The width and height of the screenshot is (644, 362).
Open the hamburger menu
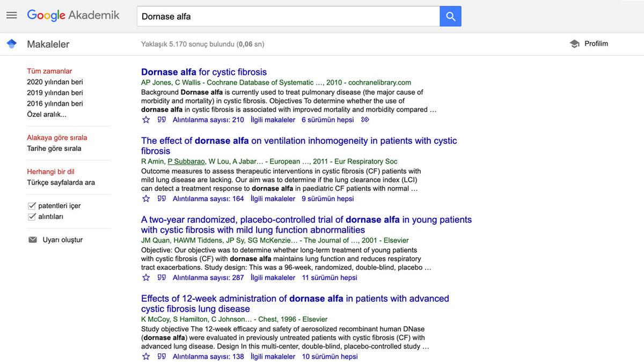click(x=12, y=16)
